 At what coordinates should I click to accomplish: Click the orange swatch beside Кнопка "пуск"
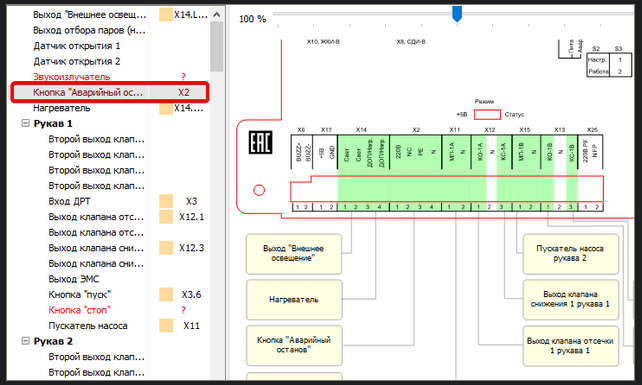(166, 294)
